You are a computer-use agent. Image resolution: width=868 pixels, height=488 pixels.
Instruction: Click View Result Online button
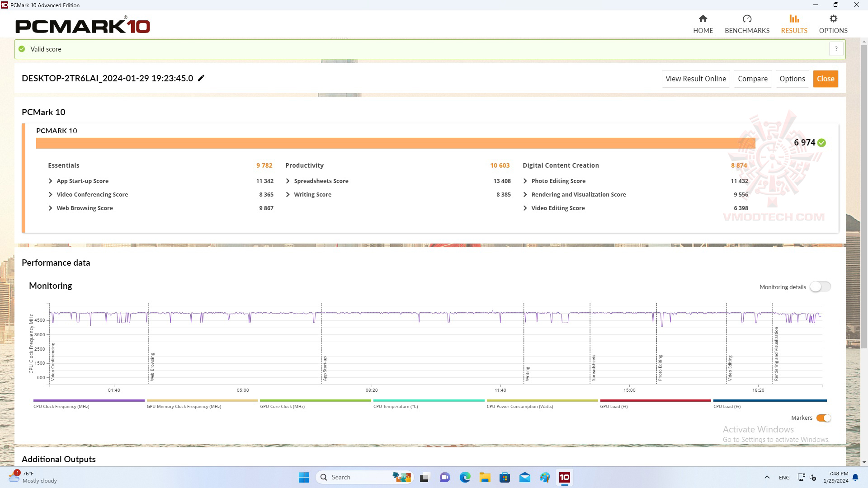coord(696,78)
